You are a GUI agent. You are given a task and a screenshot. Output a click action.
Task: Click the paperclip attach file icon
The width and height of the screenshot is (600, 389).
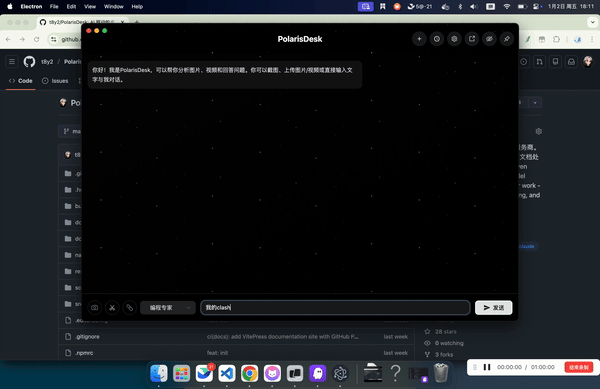coord(130,308)
